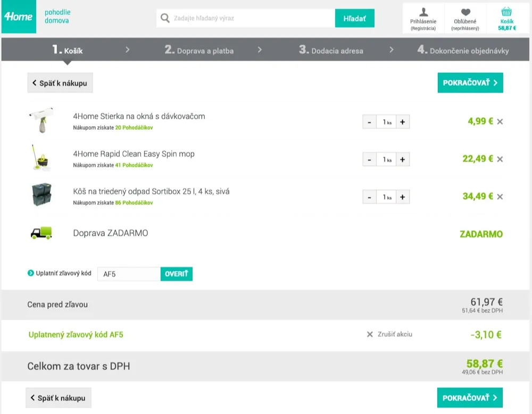Decrease quantity of Sortibox kôš

click(370, 197)
